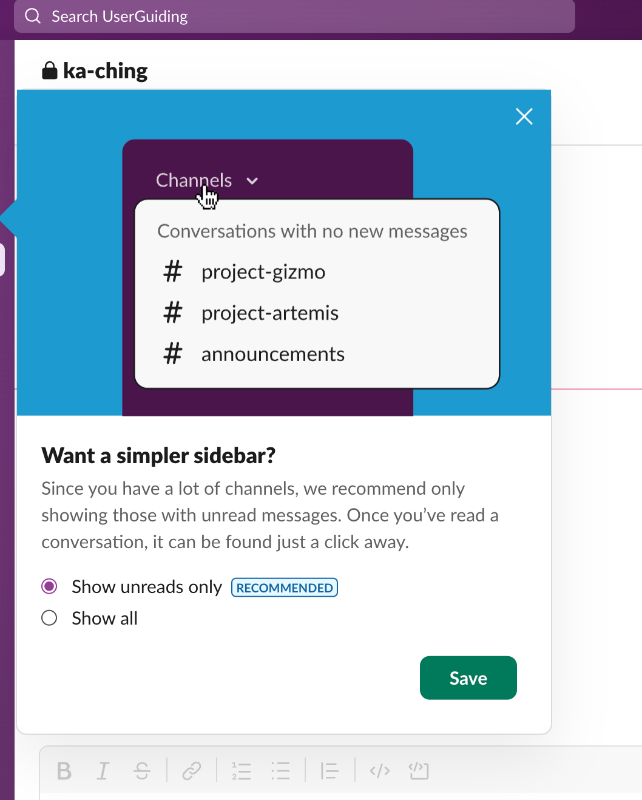This screenshot has width=642, height=800.
Task: Toggle bold formatting in the message toolbar
Action: pos(64,770)
